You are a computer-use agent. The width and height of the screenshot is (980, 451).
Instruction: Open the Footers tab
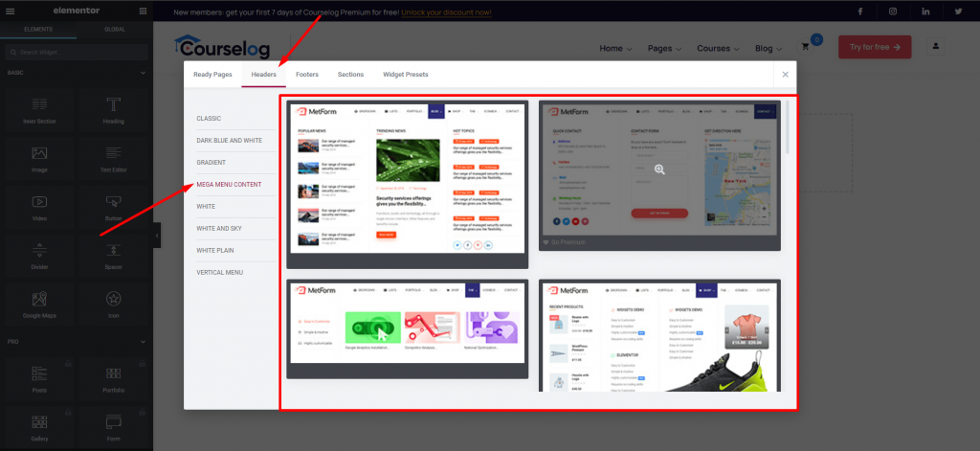tap(307, 75)
